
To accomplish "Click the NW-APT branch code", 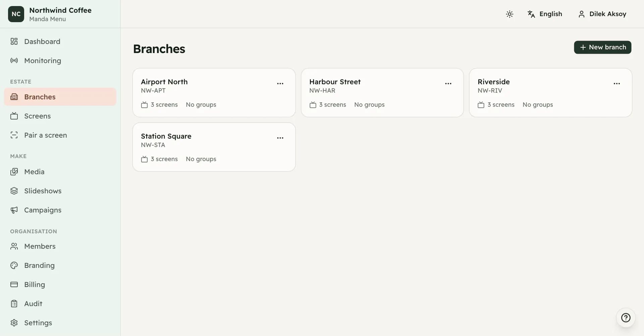I will 153,91.
